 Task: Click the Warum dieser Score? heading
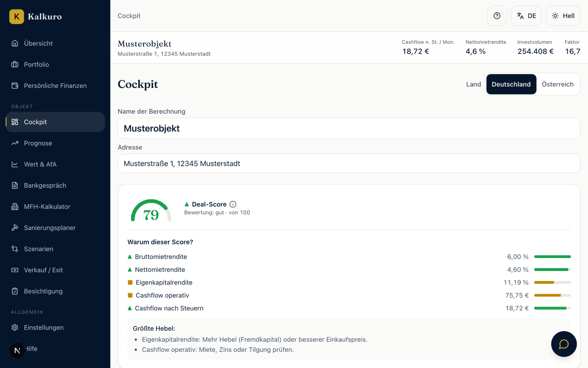point(160,242)
